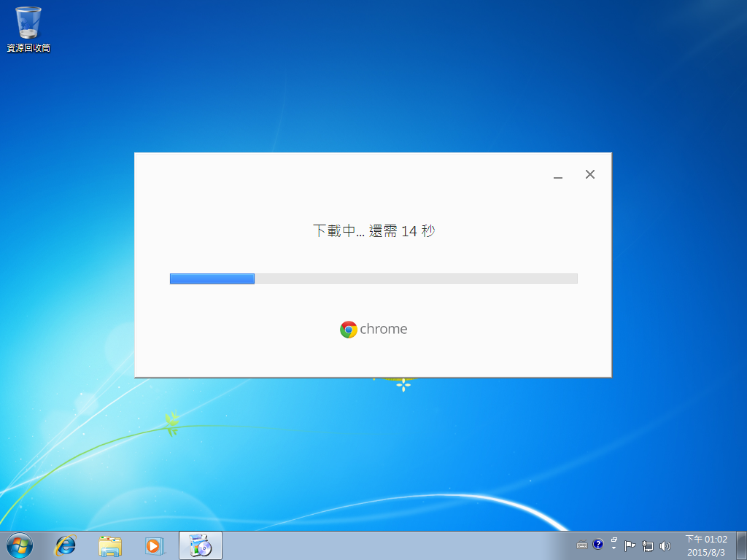Click the Windows Start button
The width and height of the screenshot is (747, 560).
click(x=20, y=545)
